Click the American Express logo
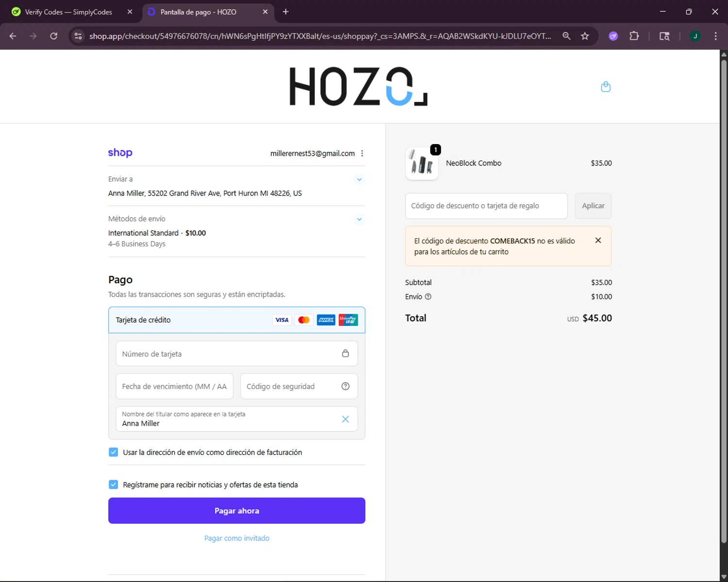This screenshot has width=728, height=582. pyautogui.click(x=326, y=320)
